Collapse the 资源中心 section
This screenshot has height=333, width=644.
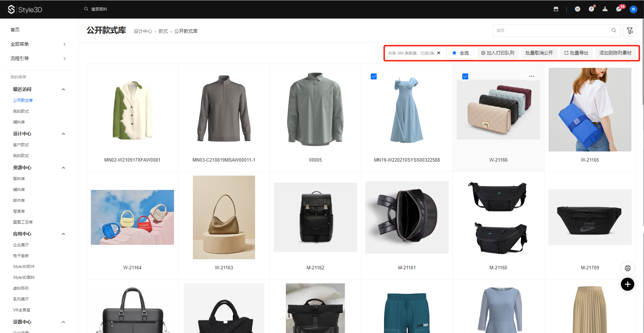pos(63,168)
